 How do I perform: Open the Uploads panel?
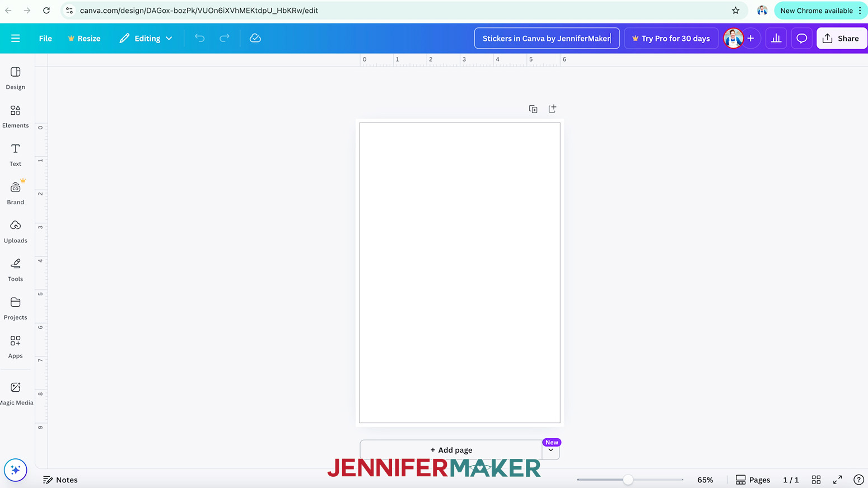pyautogui.click(x=16, y=232)
